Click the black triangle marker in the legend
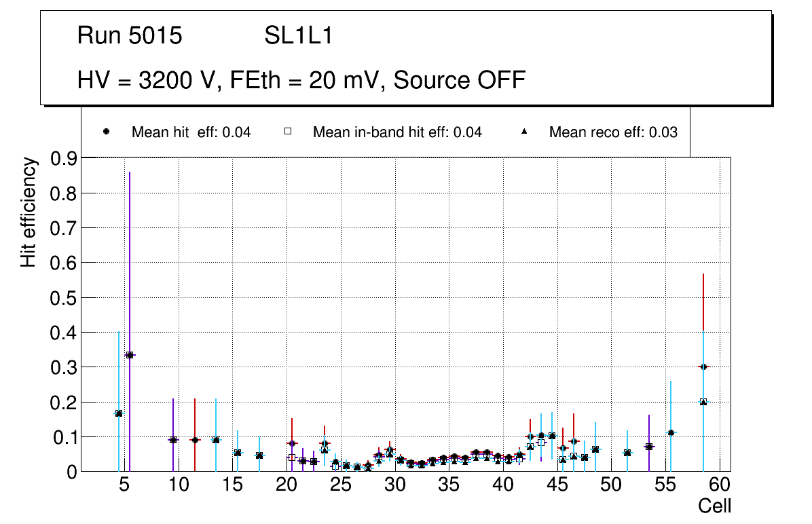The height and width of the screenshot is (524, 812). (524, 132)
